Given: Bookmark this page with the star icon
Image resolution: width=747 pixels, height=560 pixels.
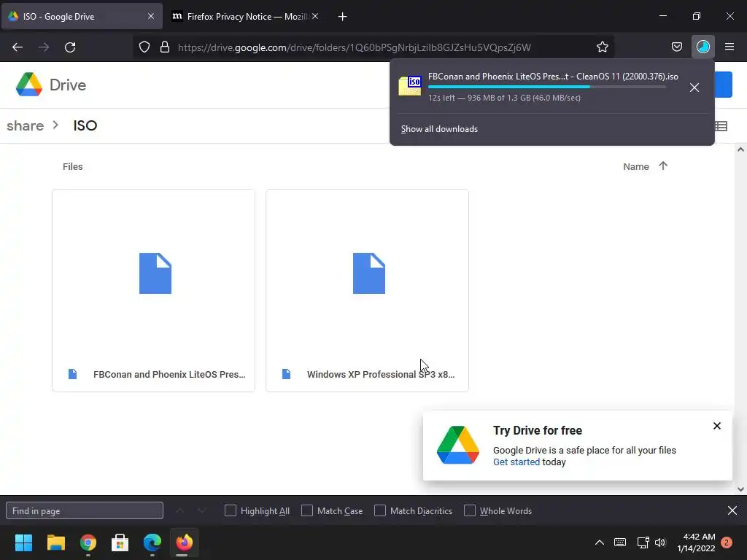Looking at the screenshot, I should (602, 47).
